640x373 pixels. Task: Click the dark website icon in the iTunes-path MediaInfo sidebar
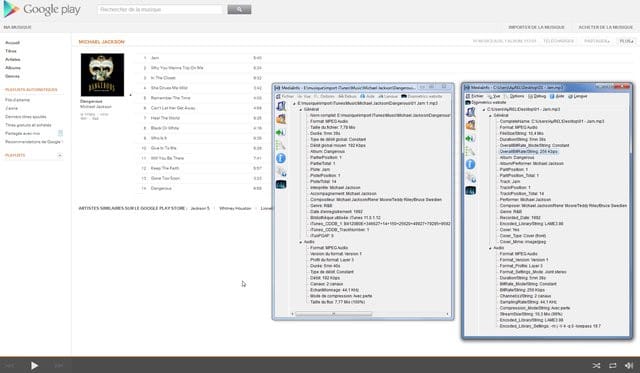[x=281, y=184]
